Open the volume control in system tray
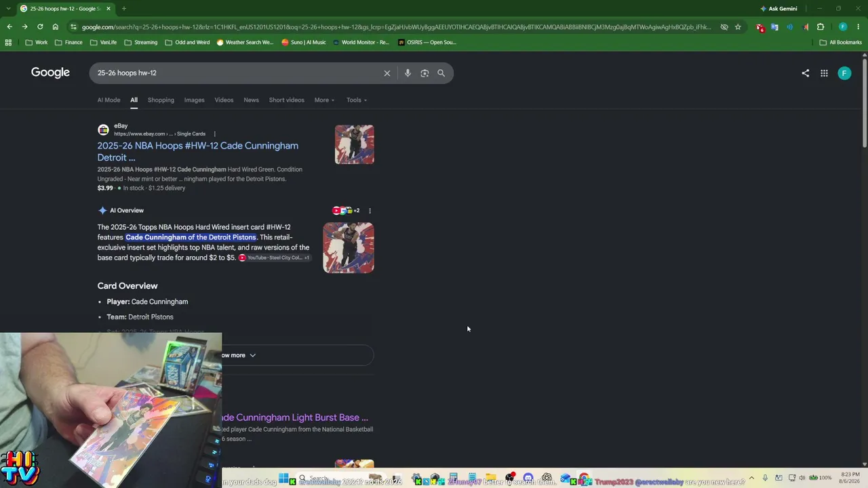This screenshot has width=868, height=488. tap(802, 478)
